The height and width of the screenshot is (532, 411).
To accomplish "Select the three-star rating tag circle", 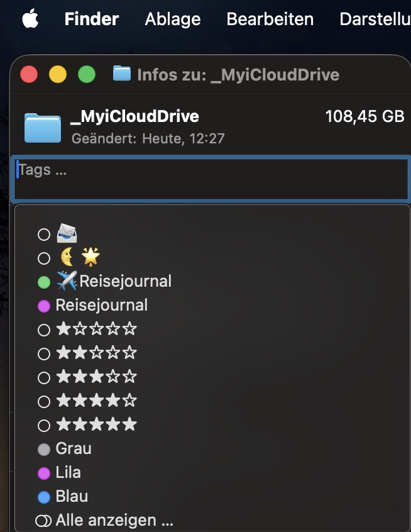I will pyautogui.click(x=44, y=378).
